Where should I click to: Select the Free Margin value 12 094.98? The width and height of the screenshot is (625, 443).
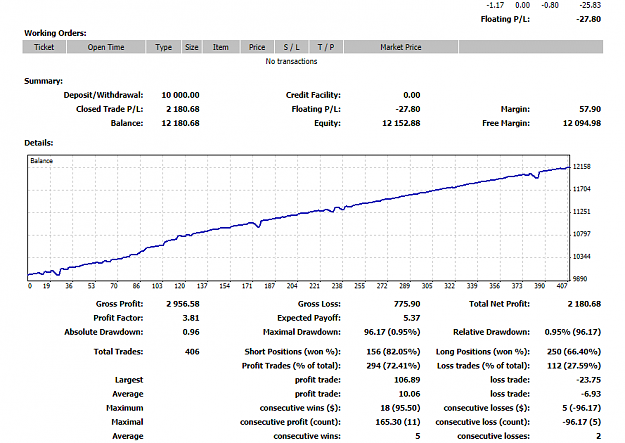coord(582,123)
